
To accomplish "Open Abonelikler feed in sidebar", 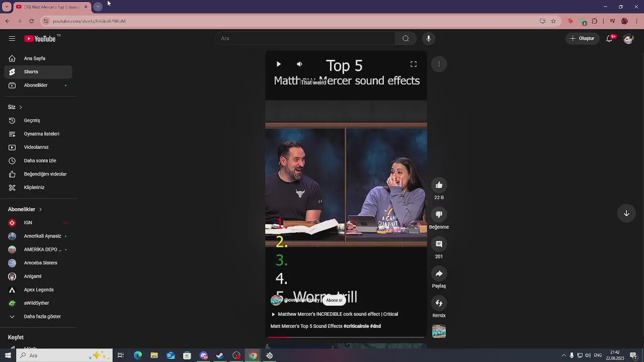I will [x=38, y=85].
